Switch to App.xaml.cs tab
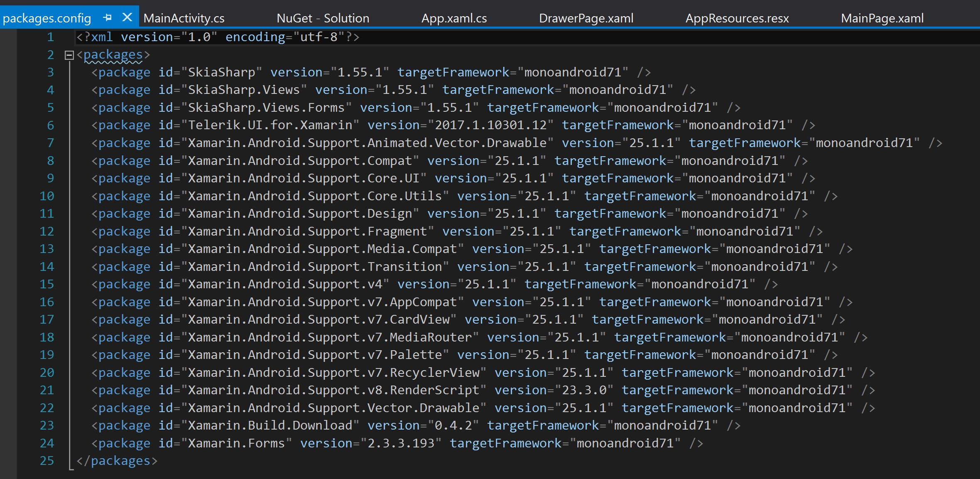This screenshot has height=479, width=980. coord(454,18)
